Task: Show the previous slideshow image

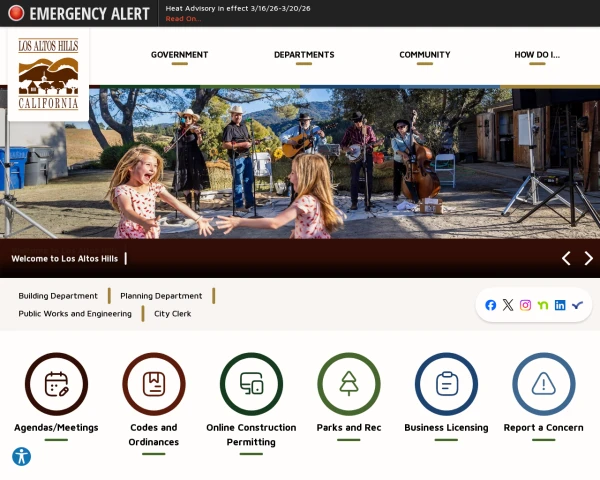Action: click(x=566, y=258)
